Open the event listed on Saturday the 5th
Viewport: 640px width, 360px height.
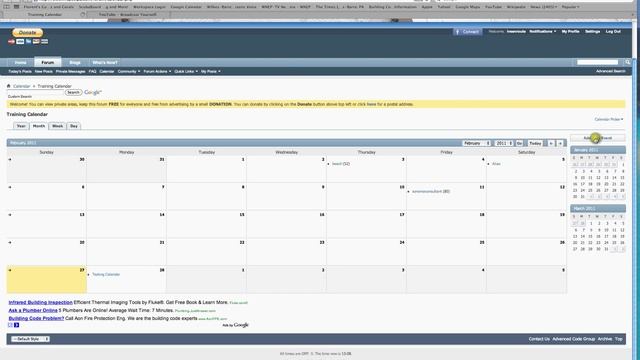pos(496,164)
